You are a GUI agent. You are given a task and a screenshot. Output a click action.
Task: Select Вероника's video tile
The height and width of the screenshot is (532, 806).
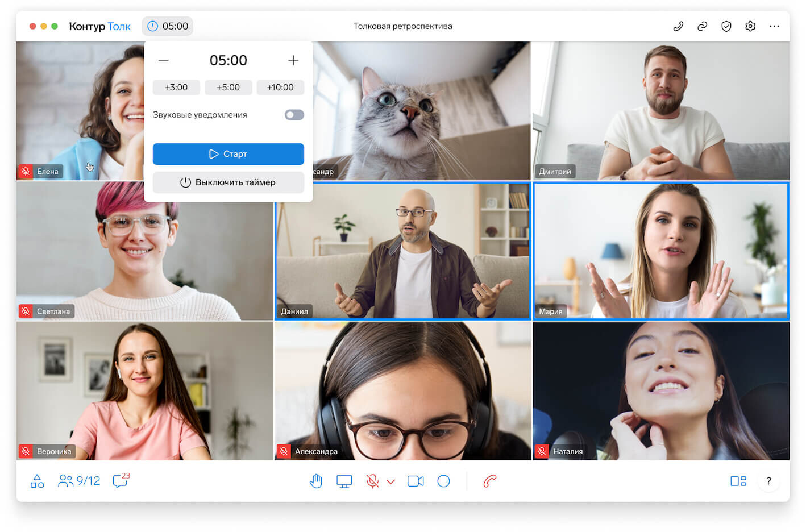pos(145,391)
